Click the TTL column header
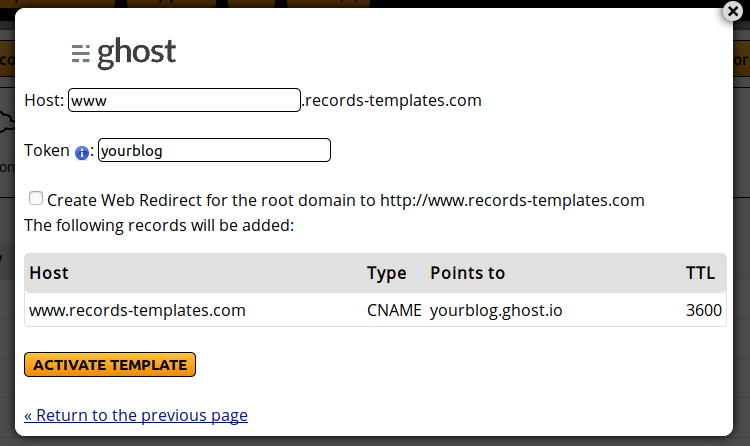 pyautogui.click(x=700, y=273)
